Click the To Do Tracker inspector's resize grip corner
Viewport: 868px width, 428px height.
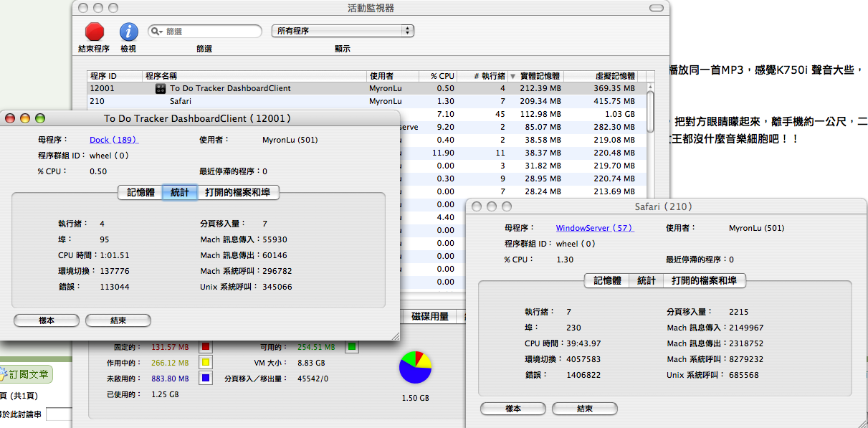pyautogui.click(x=394, y=336)
